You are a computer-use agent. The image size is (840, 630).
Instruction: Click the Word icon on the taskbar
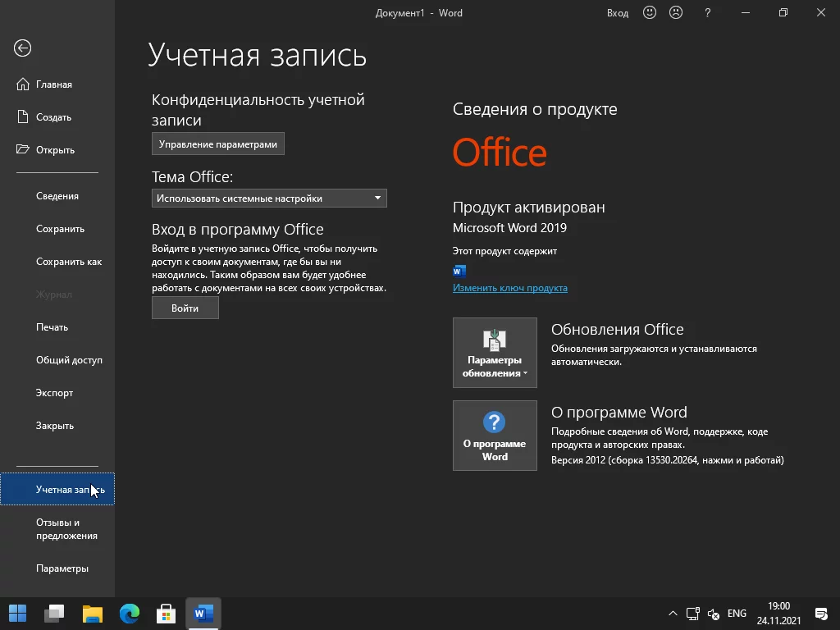203,614
